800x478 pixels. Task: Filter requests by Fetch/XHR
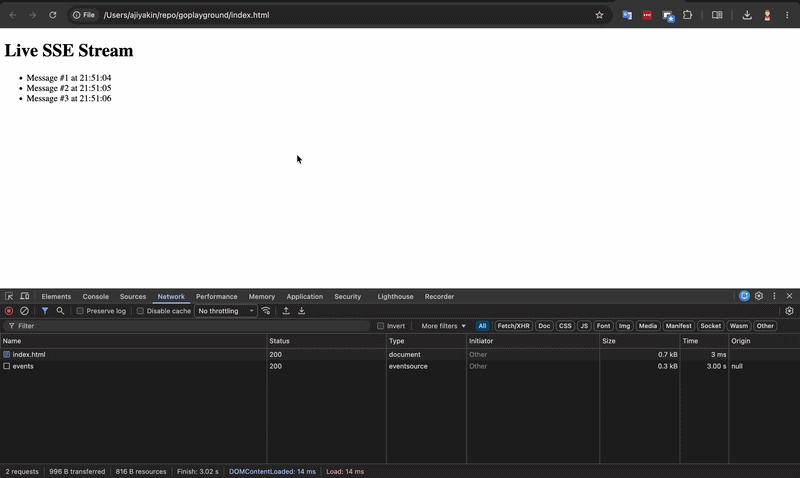513,325
